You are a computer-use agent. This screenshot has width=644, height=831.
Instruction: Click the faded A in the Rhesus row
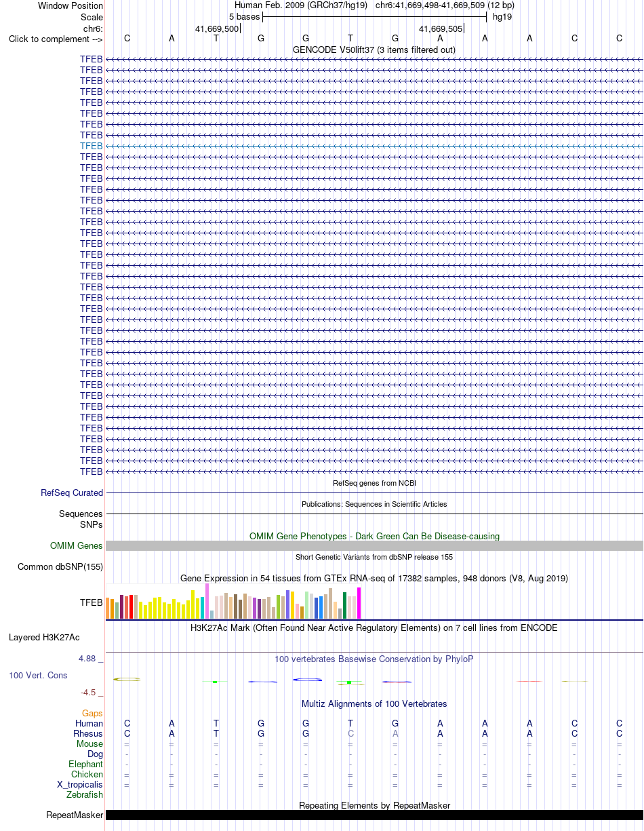[395, 734]
